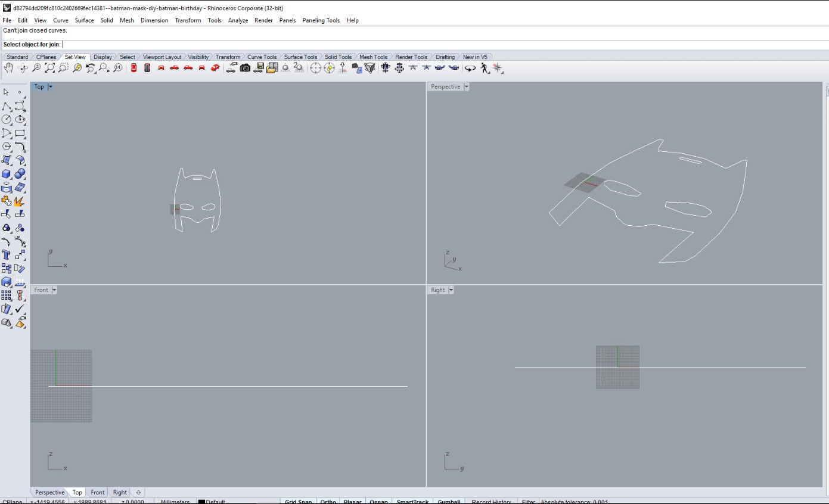
Task: Click the Millimeters units status pane
Action: 175,502
